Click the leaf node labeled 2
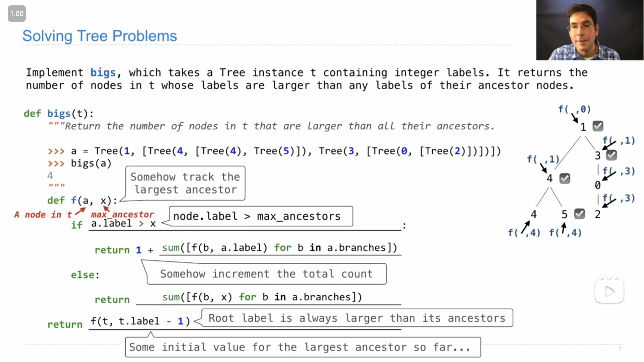The image size is (644, 362). pos(597,214)
